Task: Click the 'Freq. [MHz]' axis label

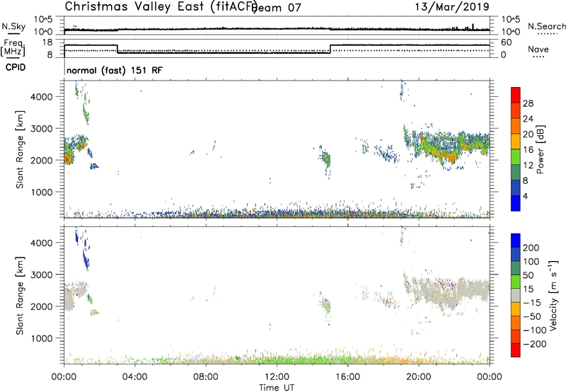Action: point(13,47)
